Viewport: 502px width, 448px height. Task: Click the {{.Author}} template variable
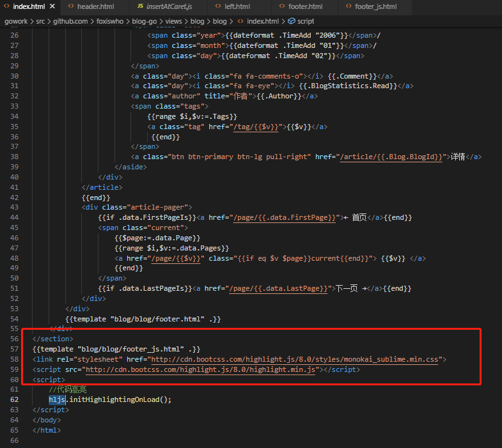(x=279, y=97)
